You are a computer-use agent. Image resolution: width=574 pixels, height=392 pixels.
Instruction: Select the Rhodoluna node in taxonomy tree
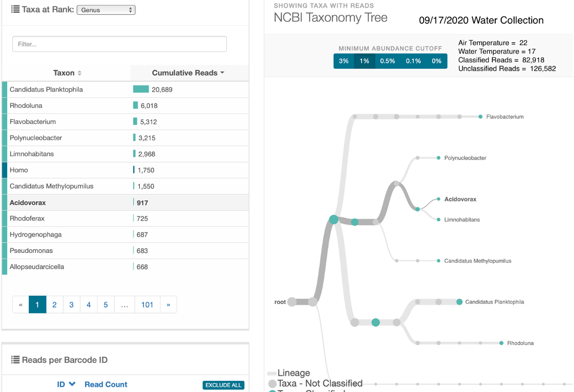[501, 343]
